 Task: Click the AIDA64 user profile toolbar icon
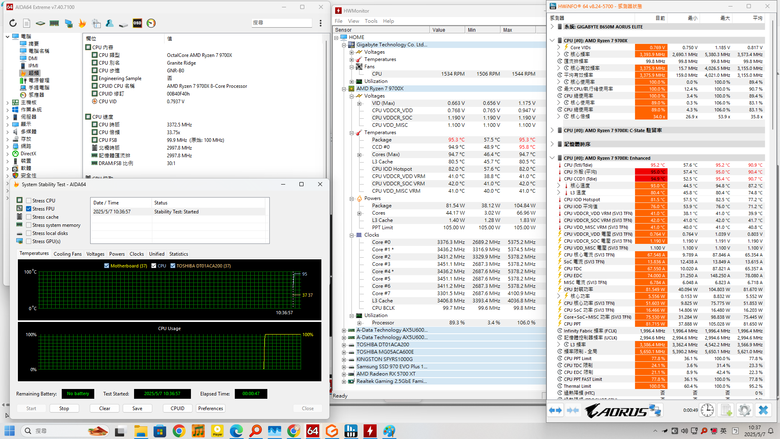point(109,23)
